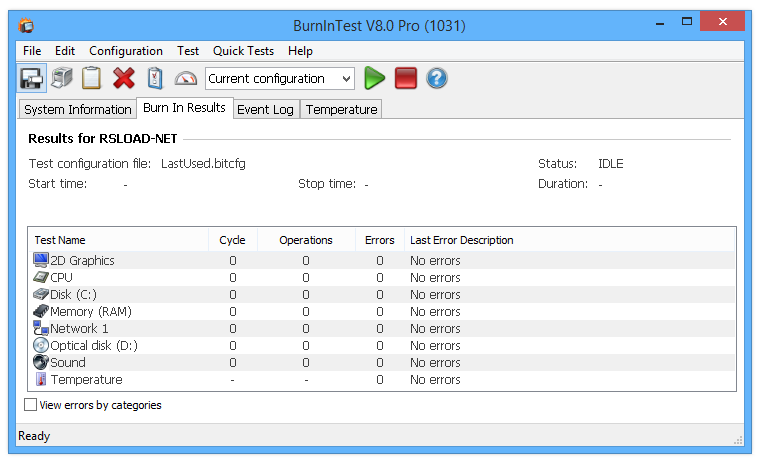Click the 2D Graphics row label
Image resolution: width=769 pixels, height=463 pixels.
pos(82,260)
